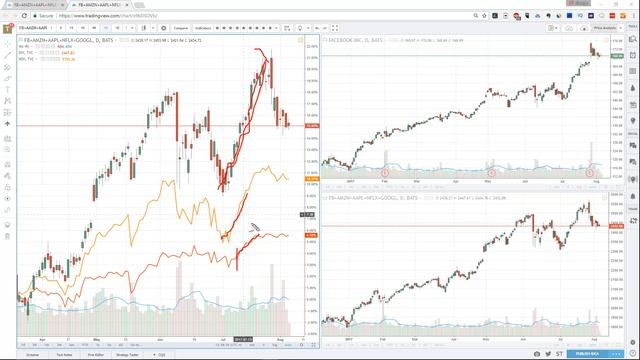
Task: Click the load chart layout cloud icon
Action: coord(569,28)
